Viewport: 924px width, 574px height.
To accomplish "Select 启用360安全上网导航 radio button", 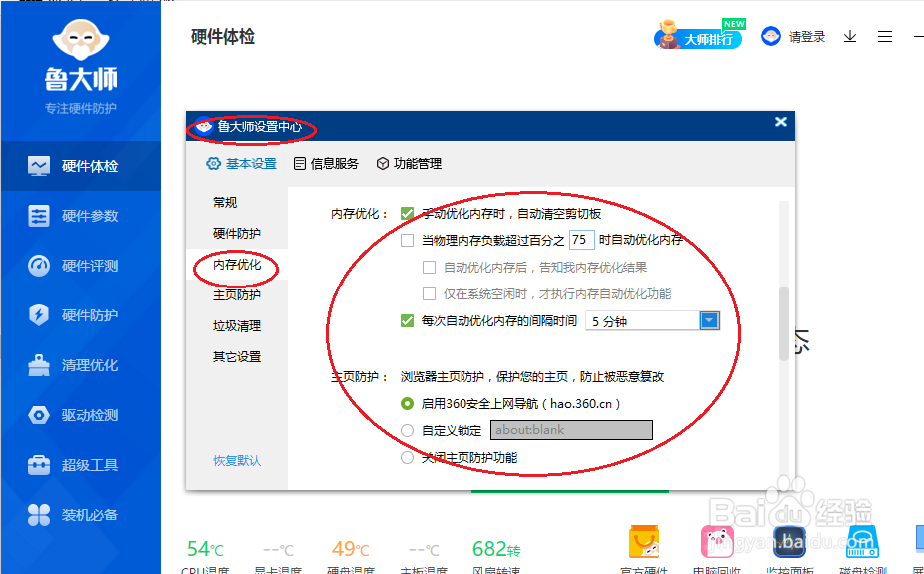I will click(x=407, y=404).
